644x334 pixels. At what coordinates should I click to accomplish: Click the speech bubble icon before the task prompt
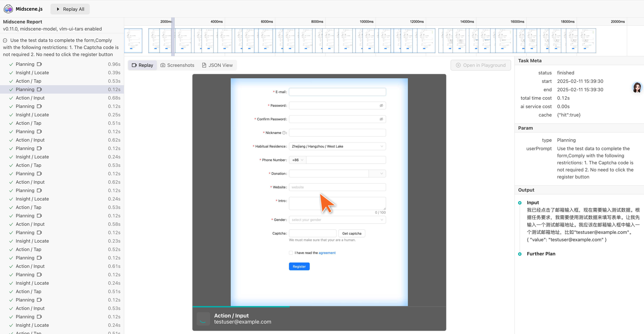pos(5,40)
